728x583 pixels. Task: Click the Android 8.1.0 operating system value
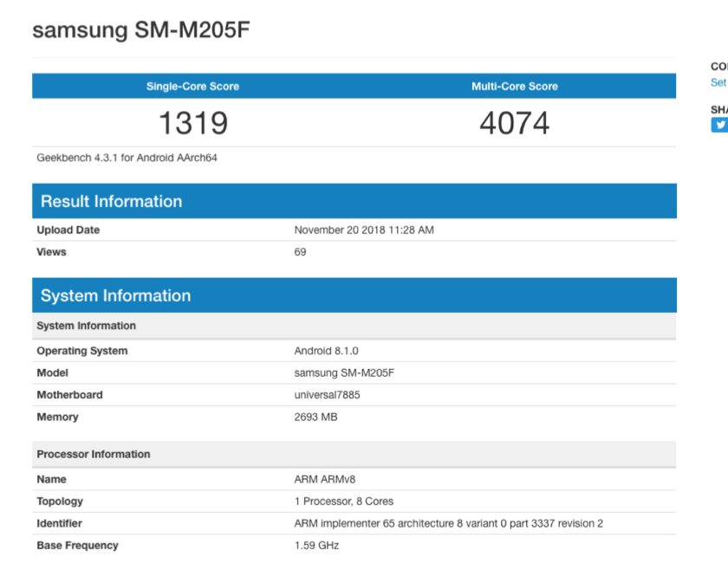tap(326, 351)
